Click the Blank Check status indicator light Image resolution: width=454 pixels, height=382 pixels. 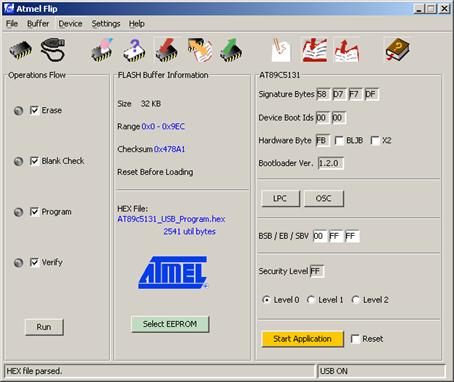[x=18, y=161]
